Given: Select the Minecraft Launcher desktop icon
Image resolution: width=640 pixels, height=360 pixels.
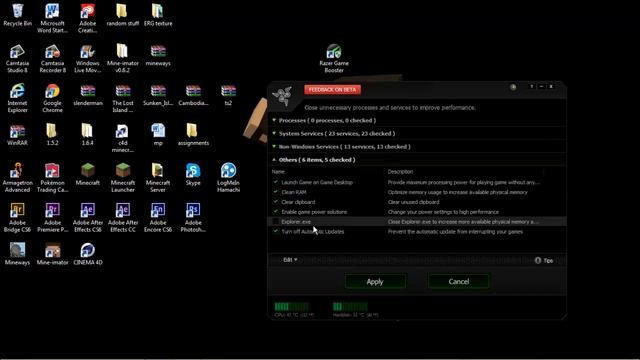Looking at the screenshot, I should [x=122, y=178].
